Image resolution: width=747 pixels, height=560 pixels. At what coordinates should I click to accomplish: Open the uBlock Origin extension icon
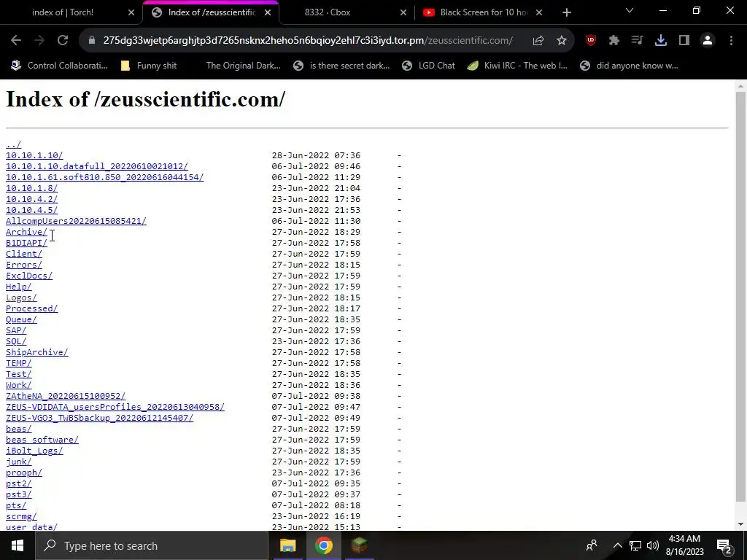click(x=591, y=41)
